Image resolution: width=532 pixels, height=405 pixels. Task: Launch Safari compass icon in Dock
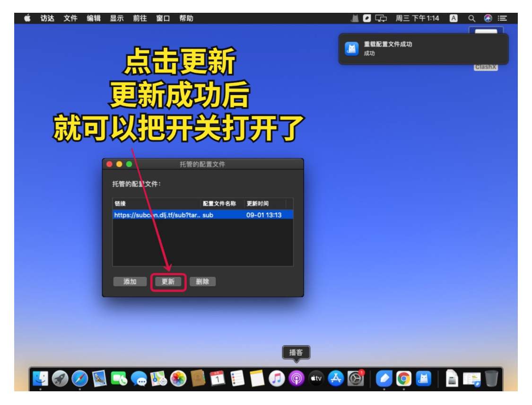point(79,379)
